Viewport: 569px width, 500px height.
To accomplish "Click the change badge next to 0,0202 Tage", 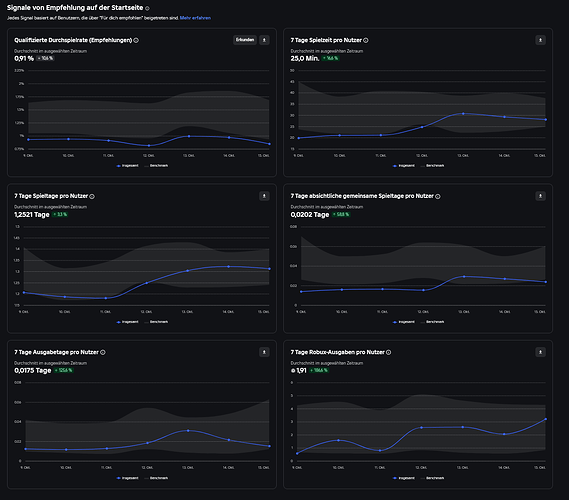I will [x=341, y=214].
